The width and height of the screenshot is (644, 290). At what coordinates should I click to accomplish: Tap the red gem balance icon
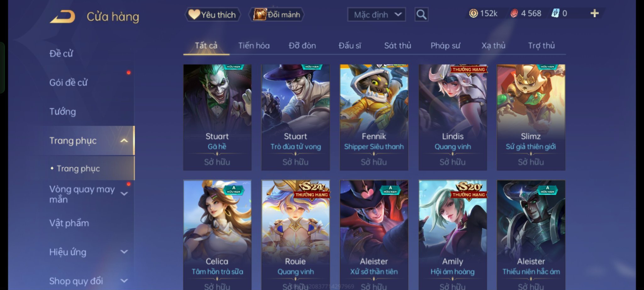tap(514, 13)
